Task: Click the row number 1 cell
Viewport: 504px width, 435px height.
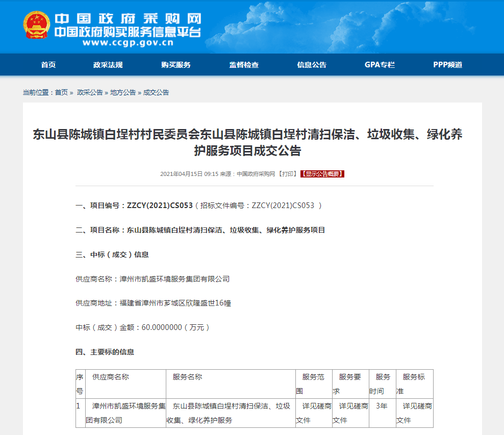Action: [x=81, y=413]
